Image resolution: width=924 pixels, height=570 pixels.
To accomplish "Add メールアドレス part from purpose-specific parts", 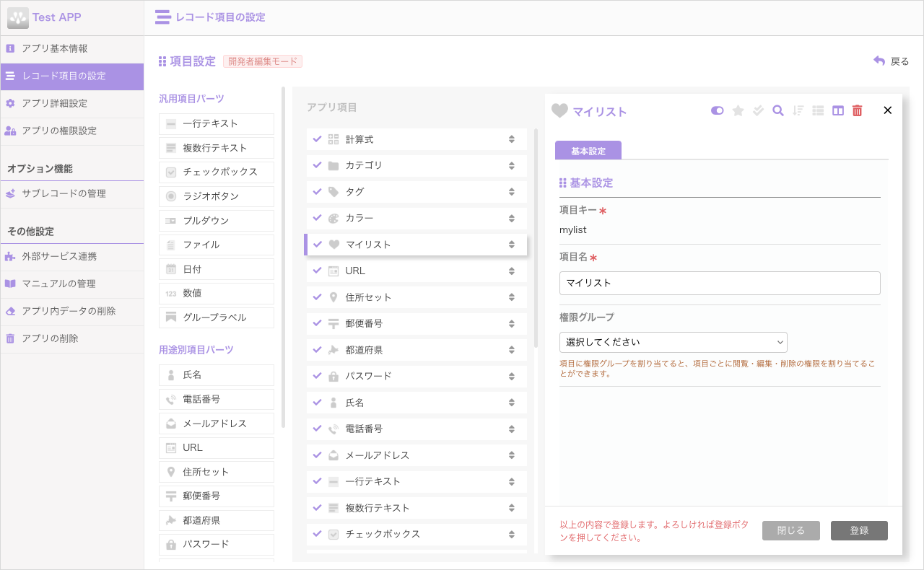I will coord(217,424).
